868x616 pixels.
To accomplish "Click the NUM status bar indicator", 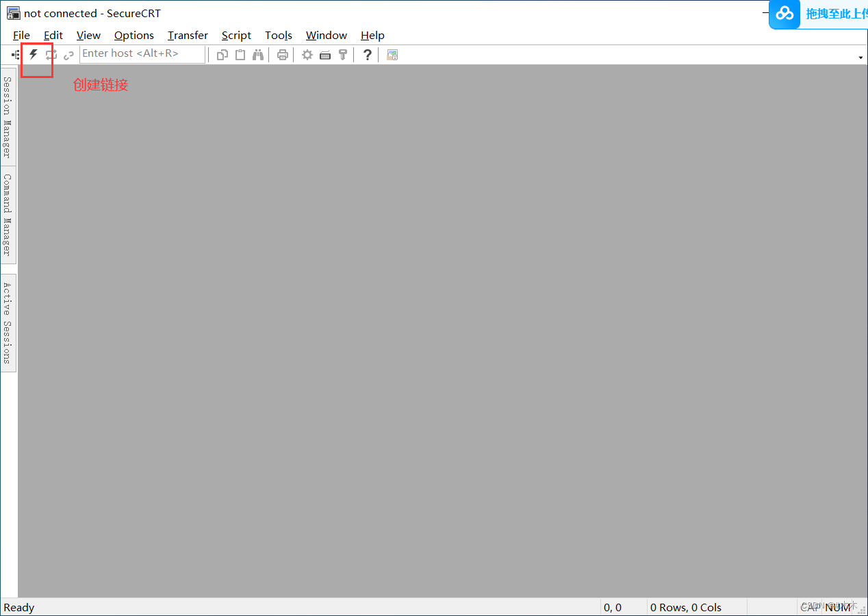I will (x=838, y=607).
